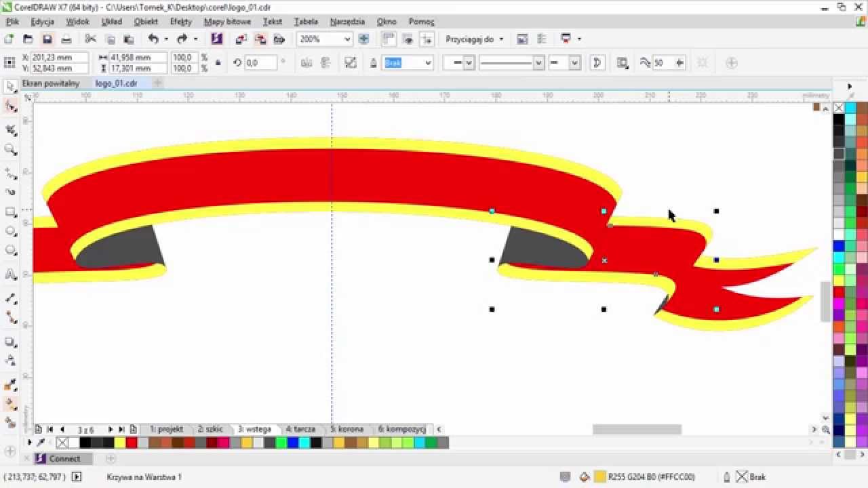Image resolution: width=868 pixels, height=488 pixels.
Task: Open application launcher dropdown arrow
Action: coord(579,39)
